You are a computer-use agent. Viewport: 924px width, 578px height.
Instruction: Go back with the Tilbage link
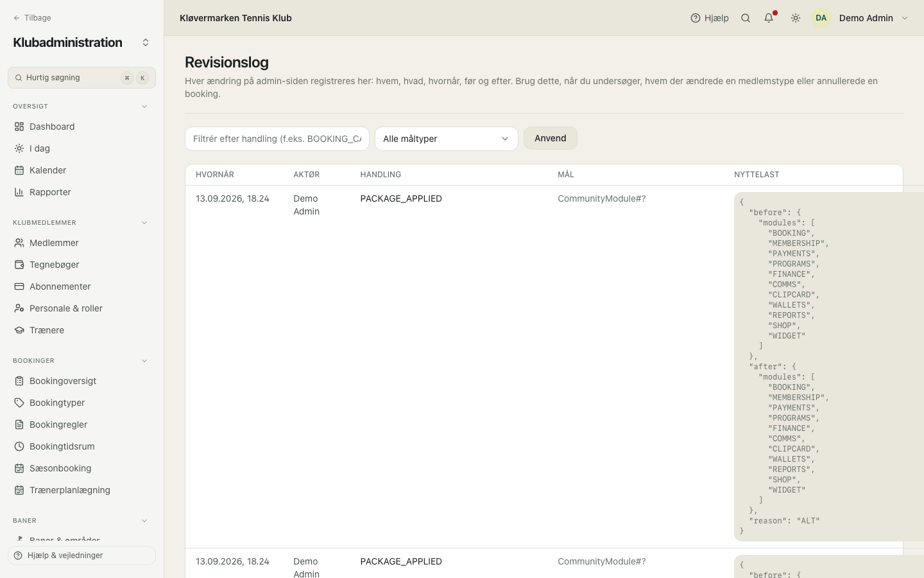click(x=32, y=18)
